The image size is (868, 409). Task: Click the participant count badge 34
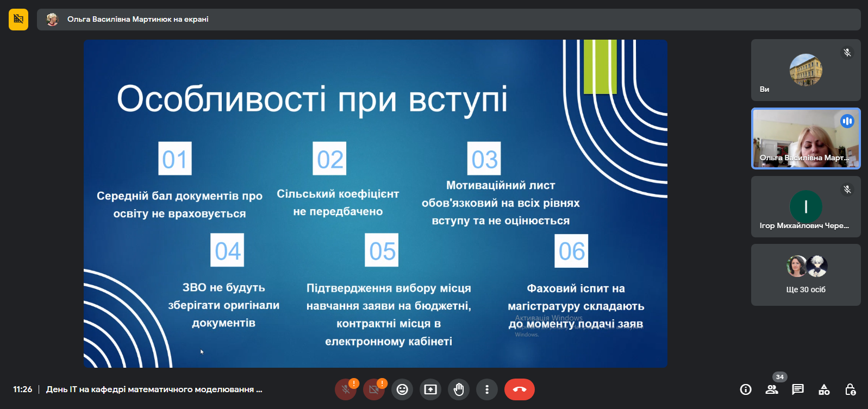[780, 377]
